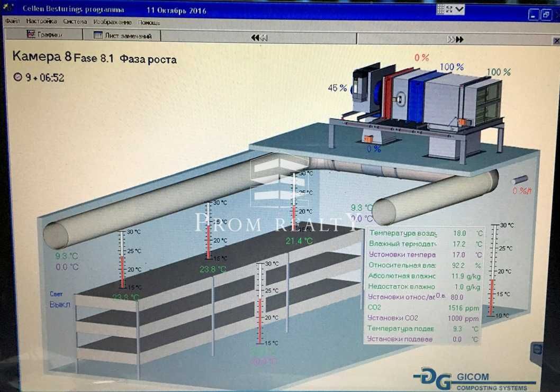Screen dimensions: 560x392
Task: Click the humidifier nozzle showing 0 %
Action: [x=519, y=179]
